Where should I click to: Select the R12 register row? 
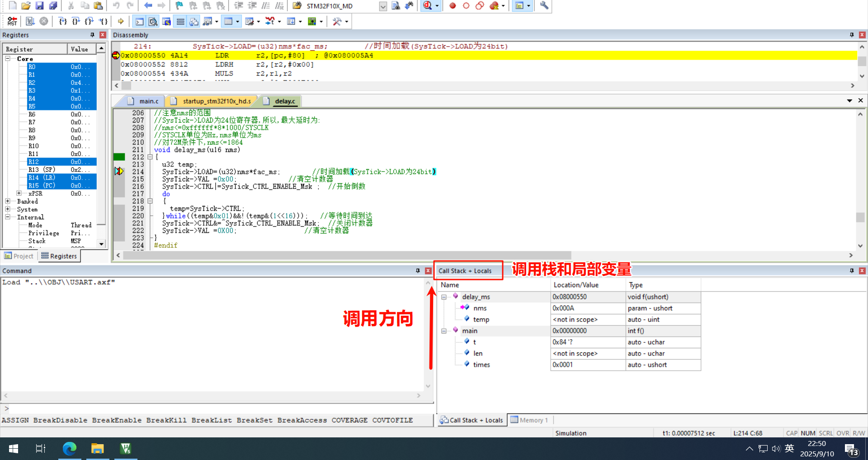coord(62,162)
